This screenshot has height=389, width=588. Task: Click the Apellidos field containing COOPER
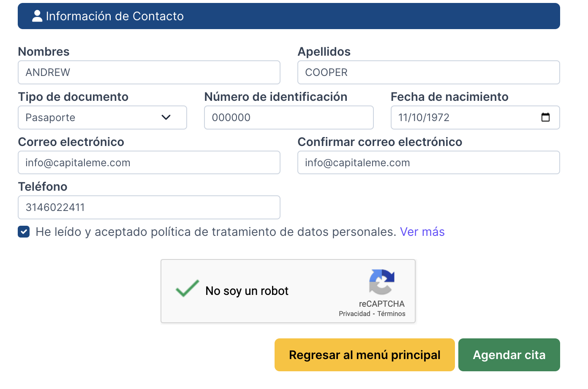428,73
